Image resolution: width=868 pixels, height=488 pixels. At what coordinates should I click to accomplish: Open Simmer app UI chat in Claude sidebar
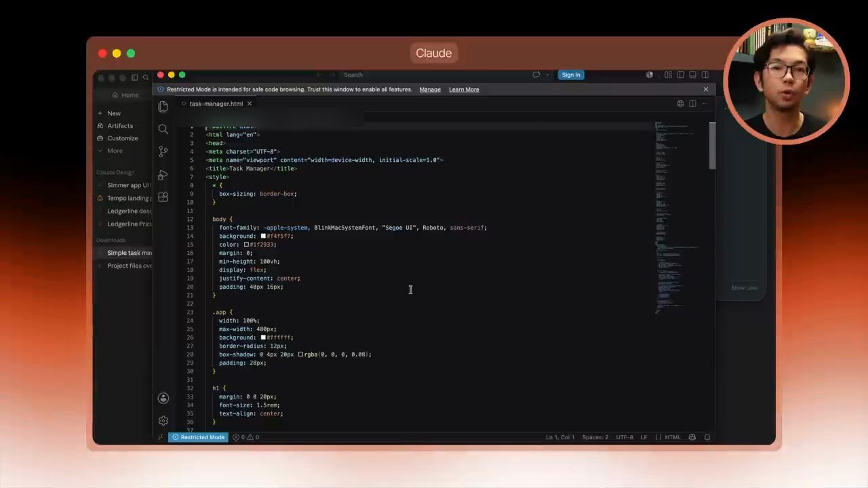tap(128, 185)
